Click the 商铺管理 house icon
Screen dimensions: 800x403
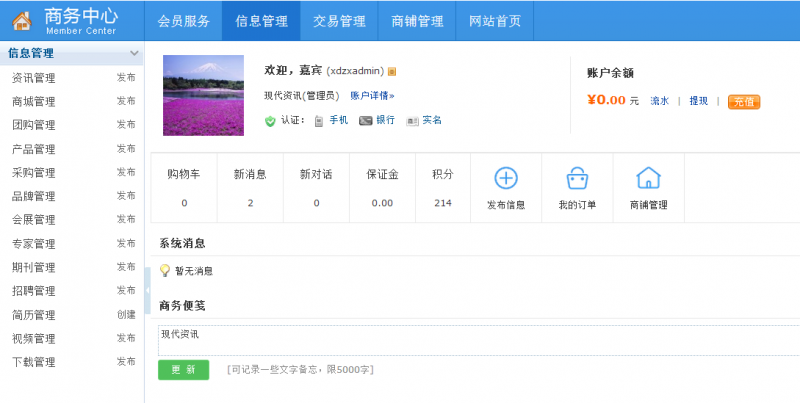pyautogui.click(x=648, y=178)
